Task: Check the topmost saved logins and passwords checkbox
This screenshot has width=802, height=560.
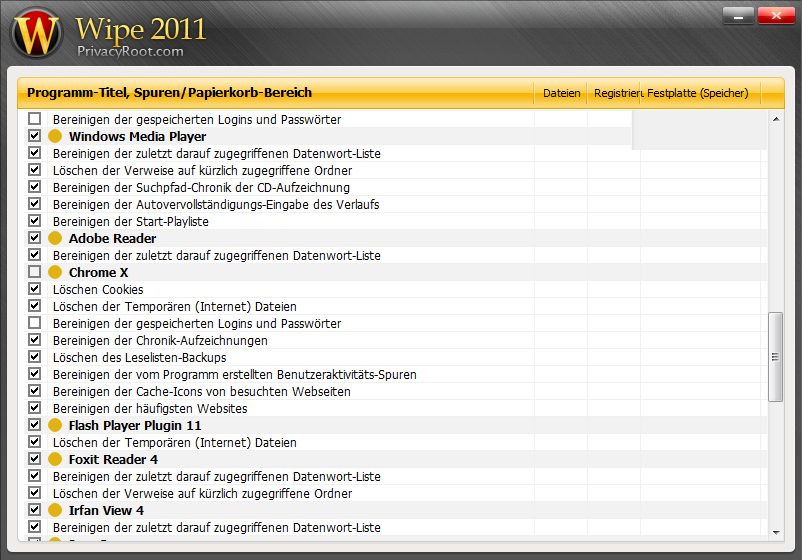Action: 34,119
